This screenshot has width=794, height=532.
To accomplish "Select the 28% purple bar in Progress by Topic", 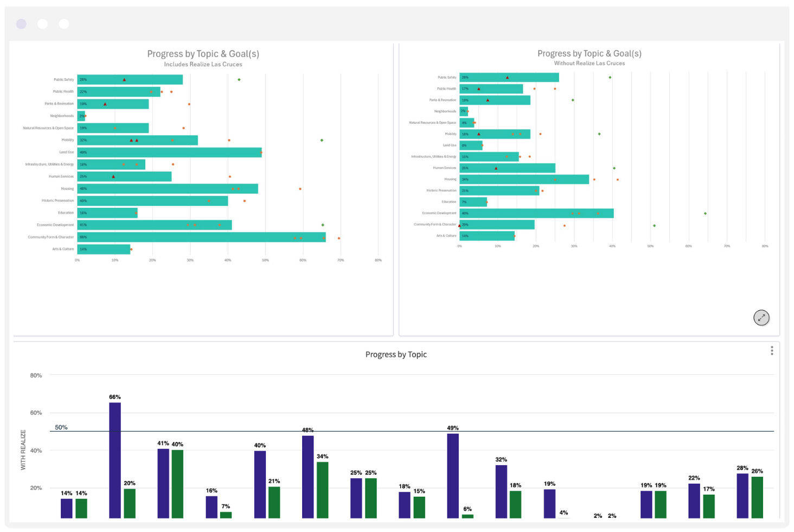I will (x=742, y=496).
